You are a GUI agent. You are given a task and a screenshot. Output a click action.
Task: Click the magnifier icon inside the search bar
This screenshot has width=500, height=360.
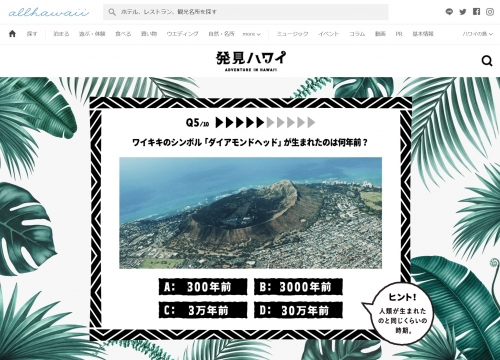112,12
